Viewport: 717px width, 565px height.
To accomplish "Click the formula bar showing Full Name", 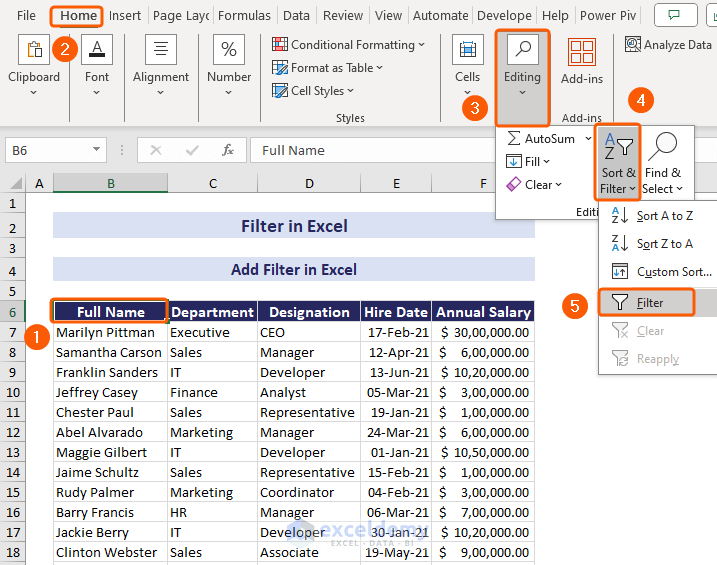I will click(375, 150).
